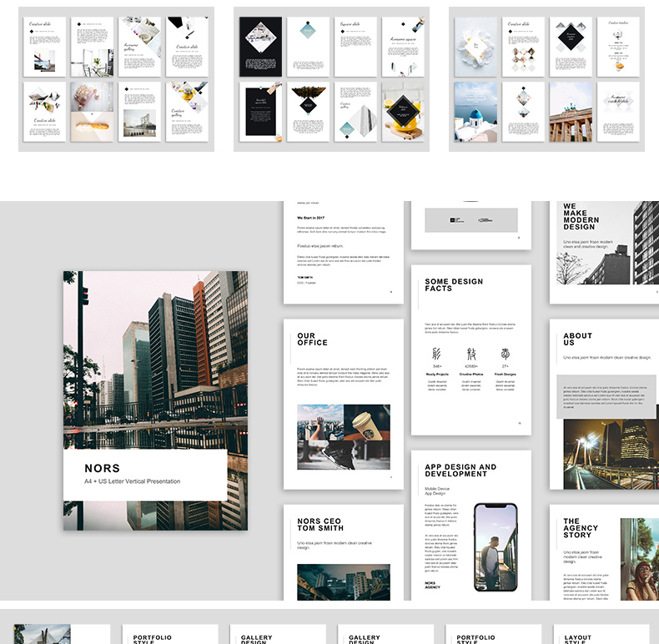Select the Beautiful square slide with black panel
This screenshot has width=659, height=644.
point(260,112)
